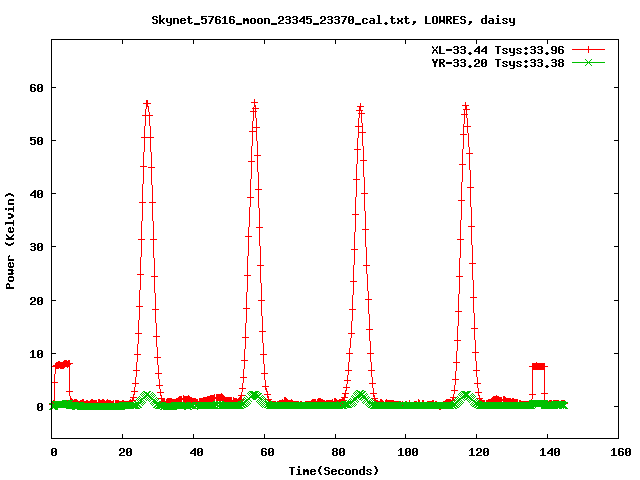Click x-axis tick label 20
Viewport: 640px width, 480px height.
[x=125, y=452]
